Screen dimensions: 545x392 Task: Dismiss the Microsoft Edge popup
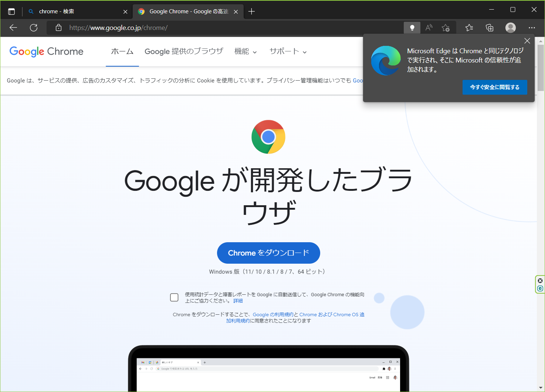(527, 41)
